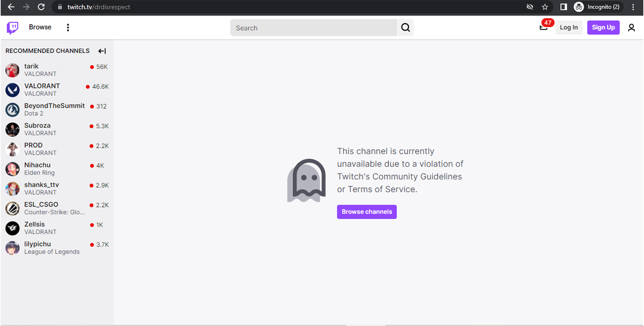
Task: Bookmark the page with the star icon
Action: (x=545, y=7)
